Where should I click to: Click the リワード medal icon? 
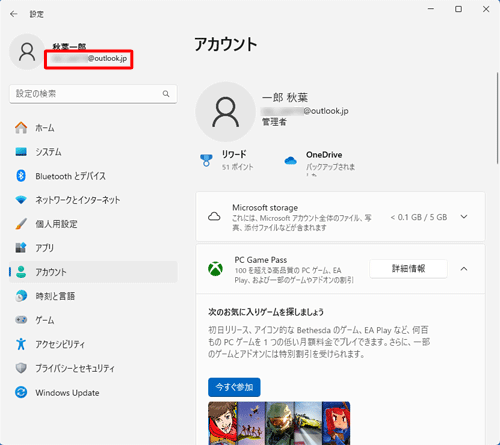(206, 160)
